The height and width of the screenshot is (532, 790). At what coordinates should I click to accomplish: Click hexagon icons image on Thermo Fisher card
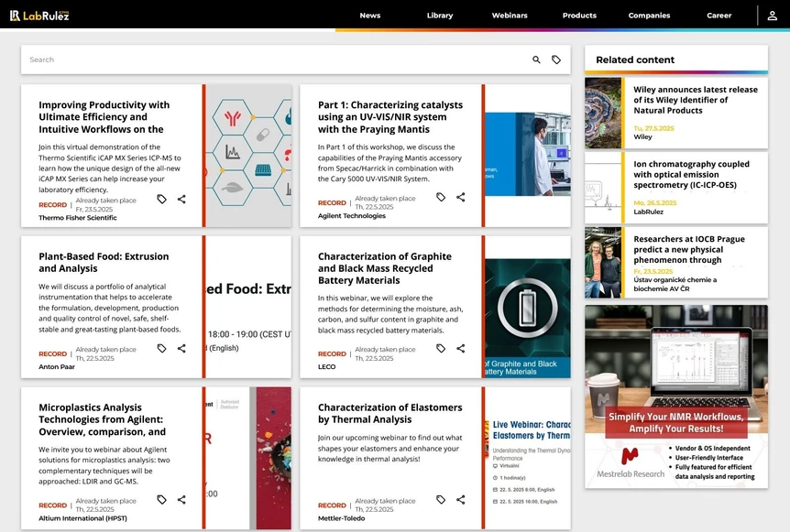point(249,156)
